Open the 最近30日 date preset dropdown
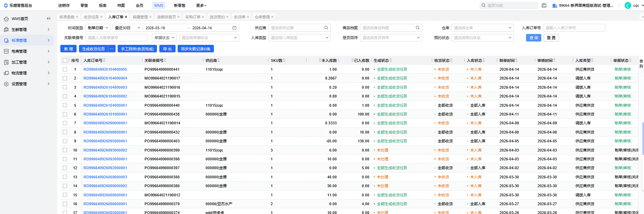Image resolution: width=644 pixels, height=214 pixels. click(x=127, y=28)
